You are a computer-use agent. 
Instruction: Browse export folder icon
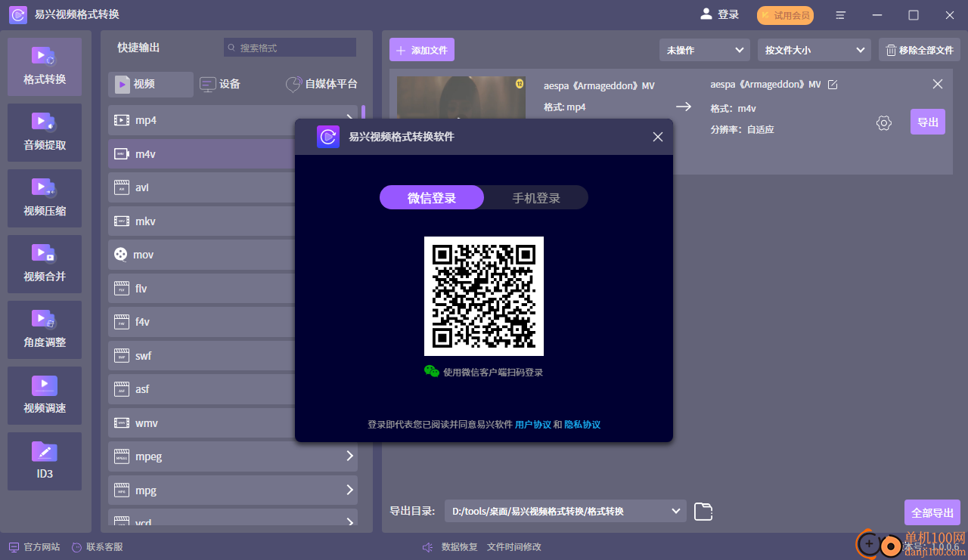[x=703, y=512]
